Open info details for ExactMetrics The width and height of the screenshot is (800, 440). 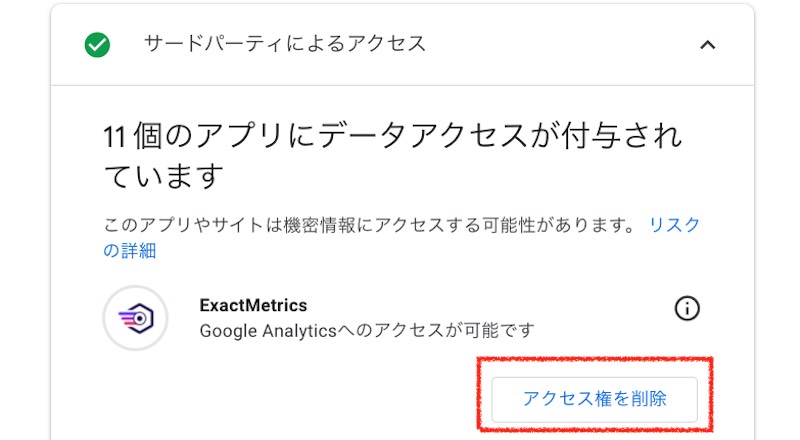coord(687,308)
